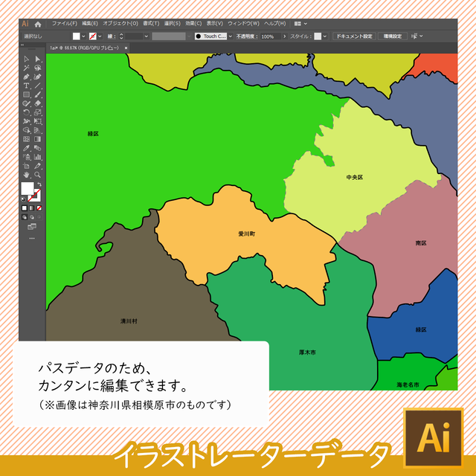
Task: Click the Home icon in the menu bar
Action: pos(38,24)
